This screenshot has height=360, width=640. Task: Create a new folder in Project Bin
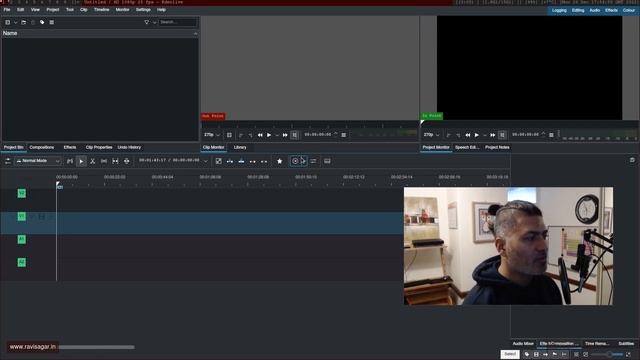click(x=24, y=22)
